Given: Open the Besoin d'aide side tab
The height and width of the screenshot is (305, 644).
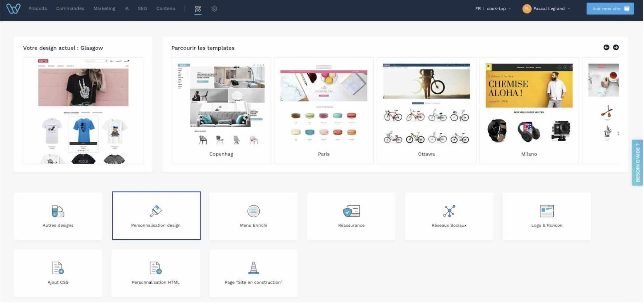Looking at the screenshot, I should click(637, 163).
